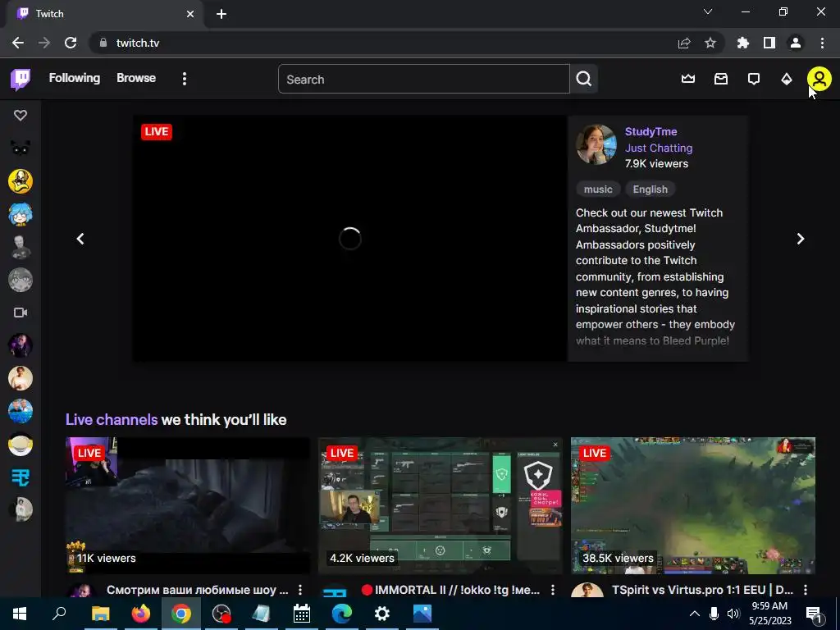Open the stream thumbnail with 38.5K viewers
The width and height of the screenshot is (840, 630).
coord(692,505)
